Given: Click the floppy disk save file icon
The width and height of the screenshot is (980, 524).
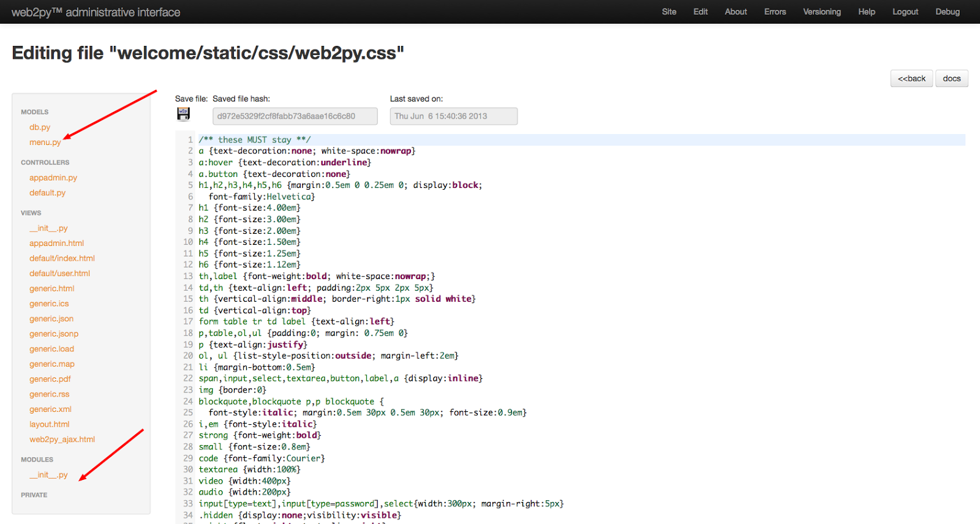Looking at the screenshot, I should (x=183, y=114).
